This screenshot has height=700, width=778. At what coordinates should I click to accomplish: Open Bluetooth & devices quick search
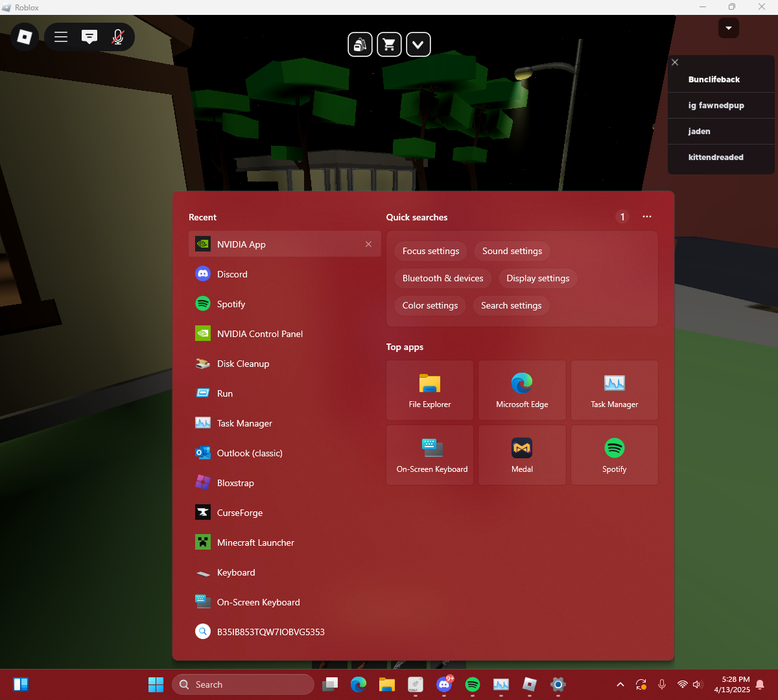point(443,278)
